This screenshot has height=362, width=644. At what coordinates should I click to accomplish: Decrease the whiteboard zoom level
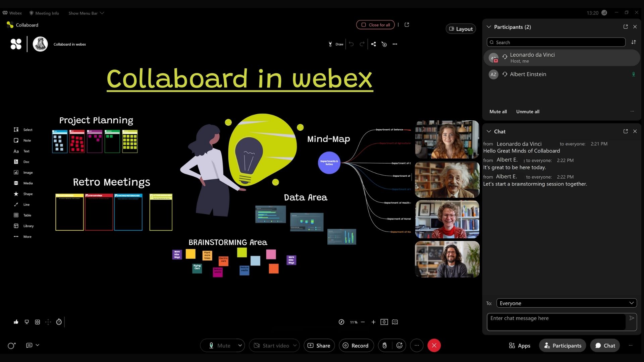coord(363,322)
